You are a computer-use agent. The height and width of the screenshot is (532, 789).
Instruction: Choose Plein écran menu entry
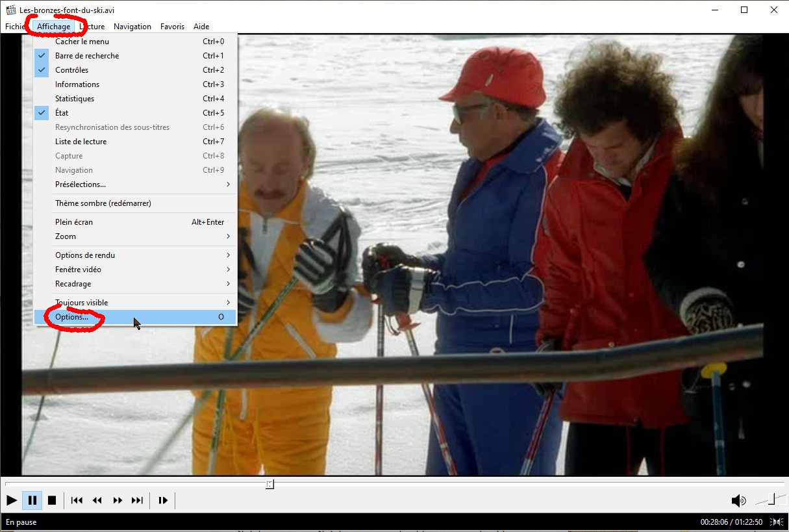click(x=136, y=222)
